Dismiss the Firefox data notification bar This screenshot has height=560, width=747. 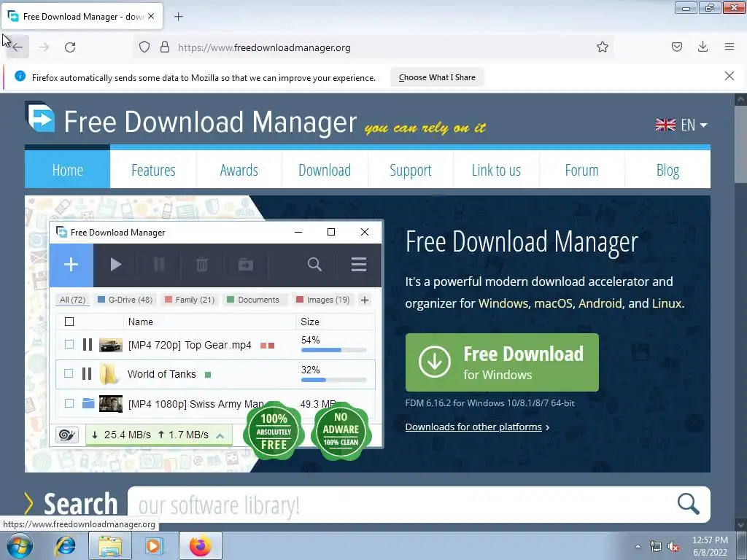(729, 76)
